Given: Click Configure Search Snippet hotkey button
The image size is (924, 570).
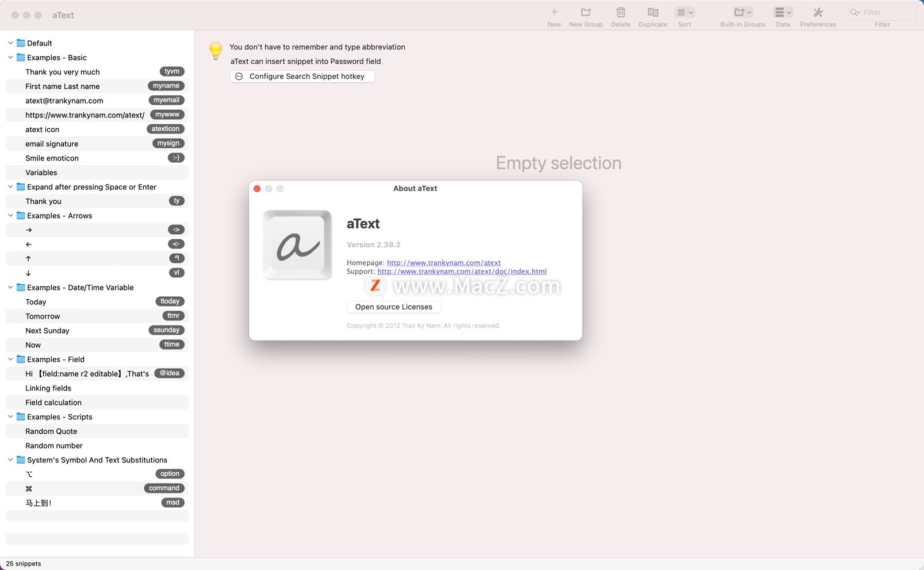Looking at the screenshot, I should [x=302, y=76].
